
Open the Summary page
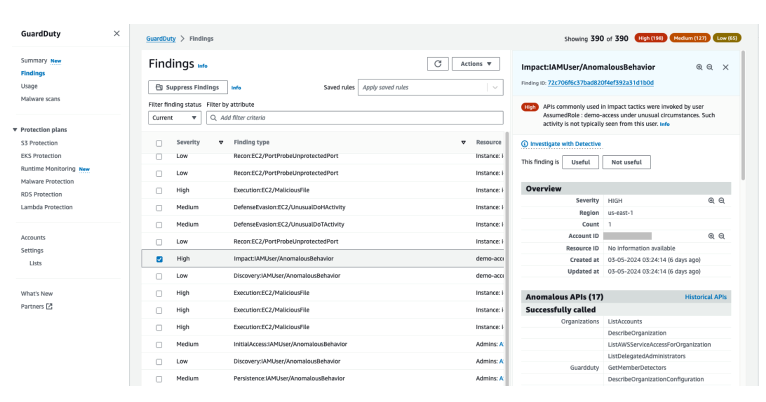(x=34, y=61)
